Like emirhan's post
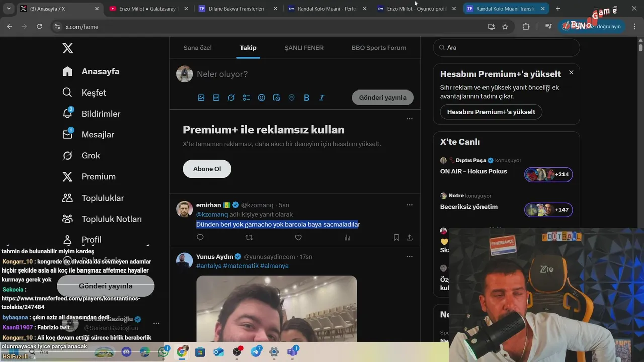 [x=298, y=237]
